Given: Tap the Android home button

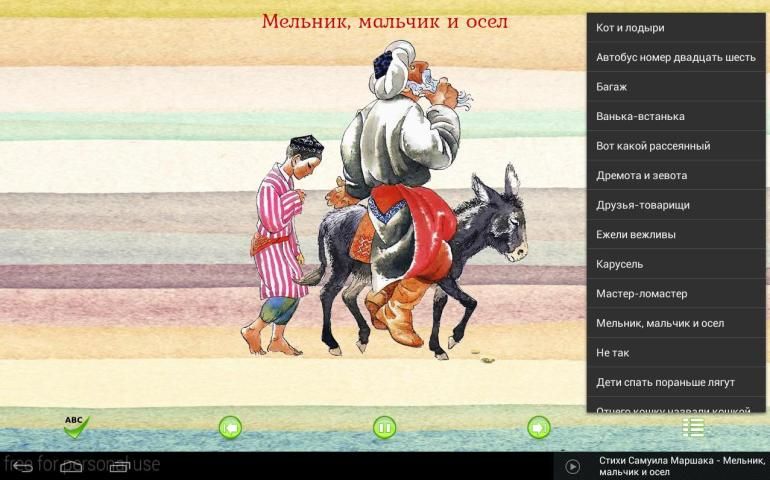Looking at the screenshot, I should point(71,466).
